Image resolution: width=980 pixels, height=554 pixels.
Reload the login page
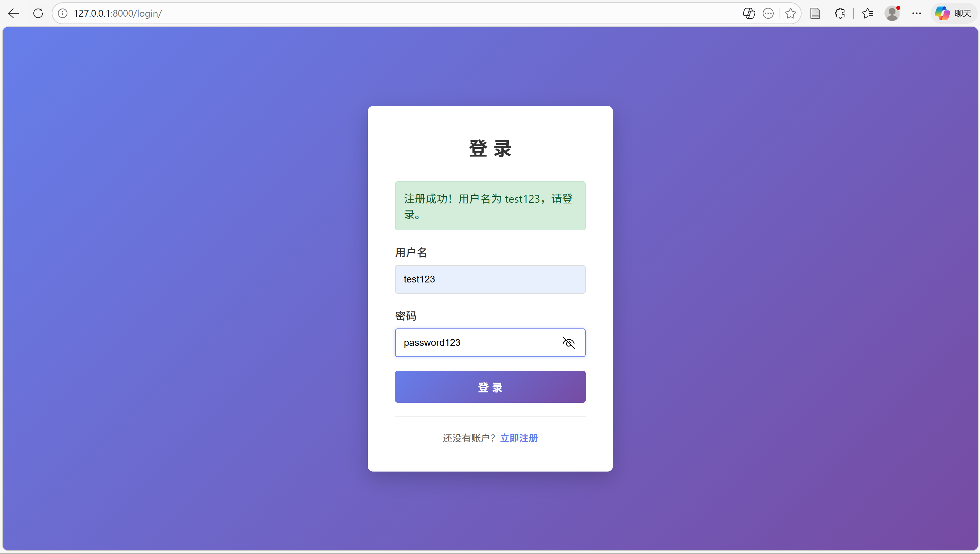click(x=38, y=14)
